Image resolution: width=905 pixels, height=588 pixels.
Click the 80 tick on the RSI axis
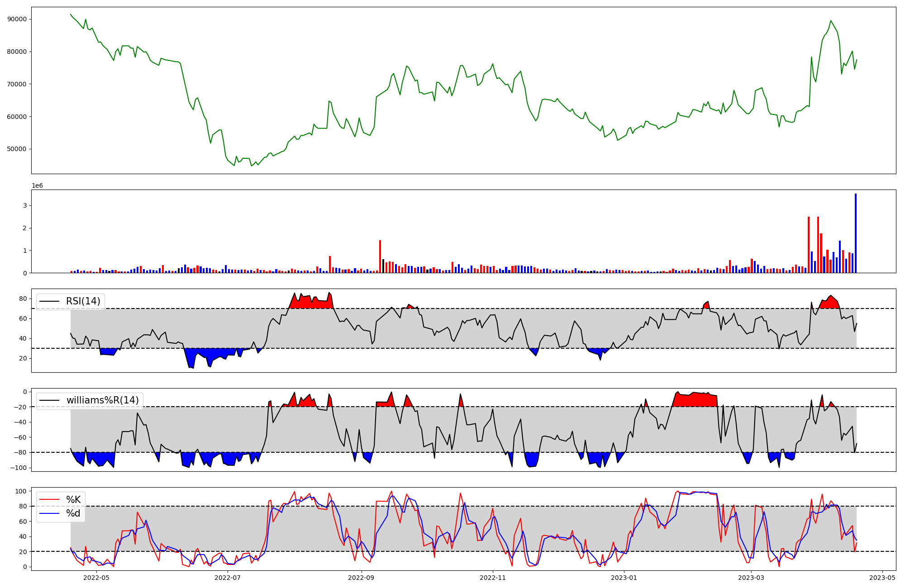pyautogui.click(x=23, y=299)
